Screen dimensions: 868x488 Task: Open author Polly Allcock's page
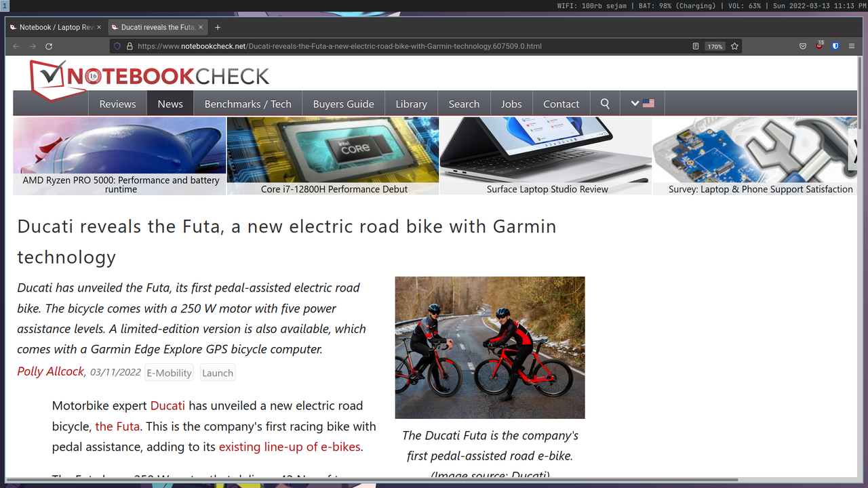[x=51, y=371]
